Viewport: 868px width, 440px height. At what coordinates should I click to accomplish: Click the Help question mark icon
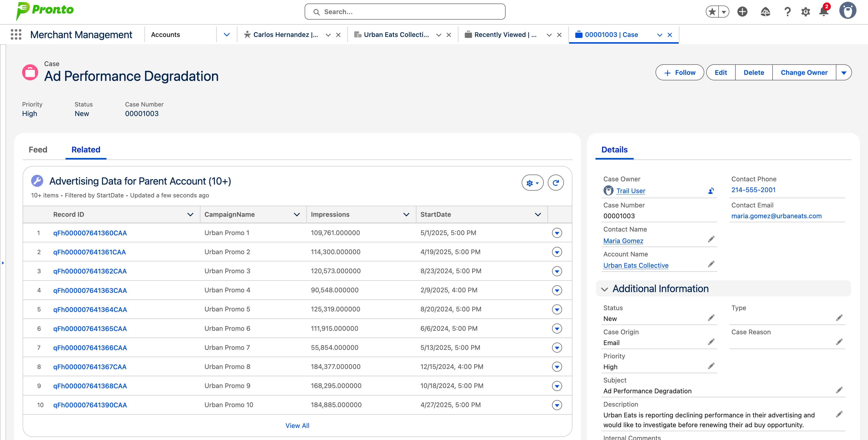point(787,12)
